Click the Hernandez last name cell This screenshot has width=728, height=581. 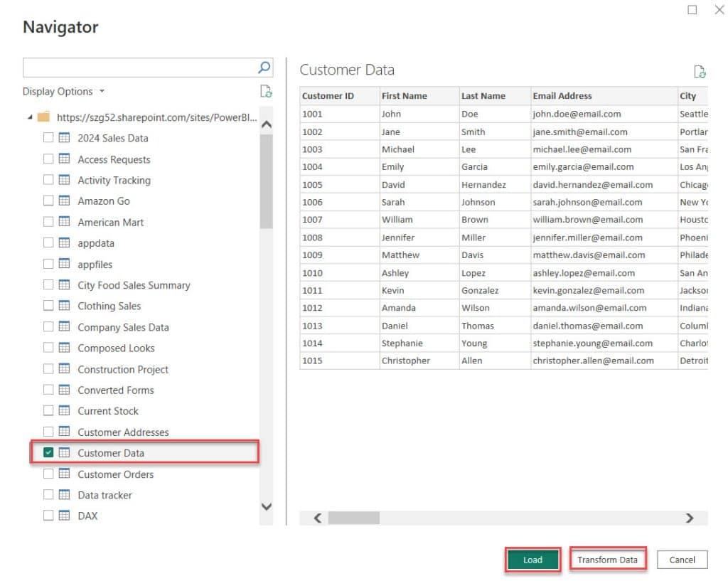(x=495, y=184)
